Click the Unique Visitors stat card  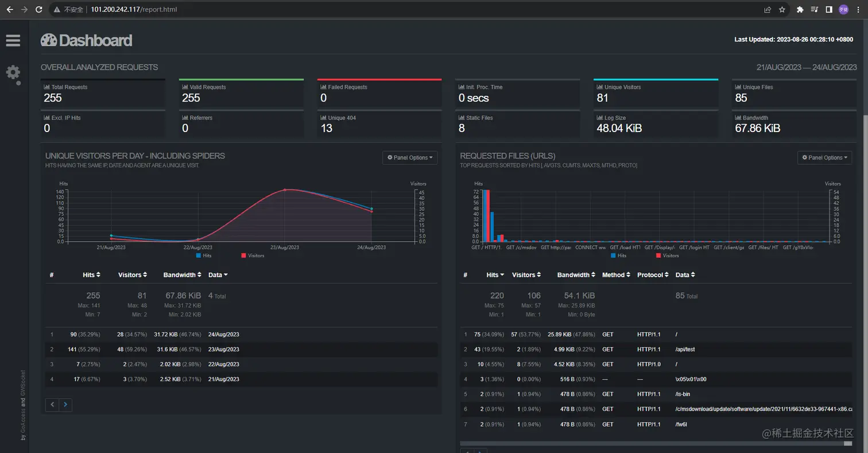pyautogui.click(x=656, y=94)
